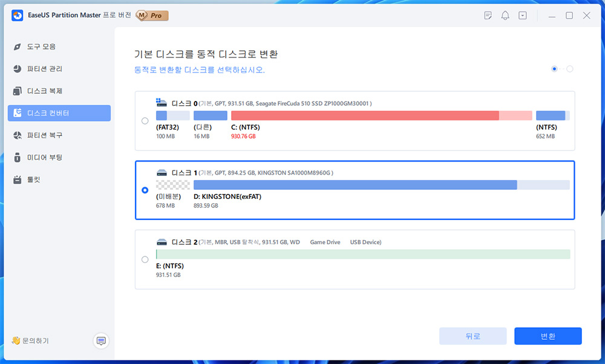Click the C: (NTFS) label

coord(246,127)
